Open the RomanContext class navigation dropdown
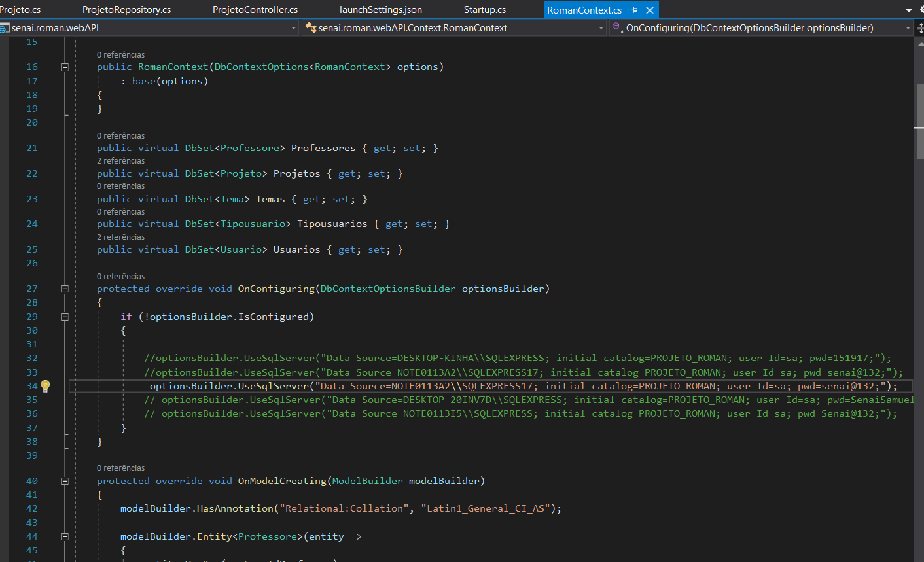The height and width of the screenshot is (562, 924). (x=454, y=28)
